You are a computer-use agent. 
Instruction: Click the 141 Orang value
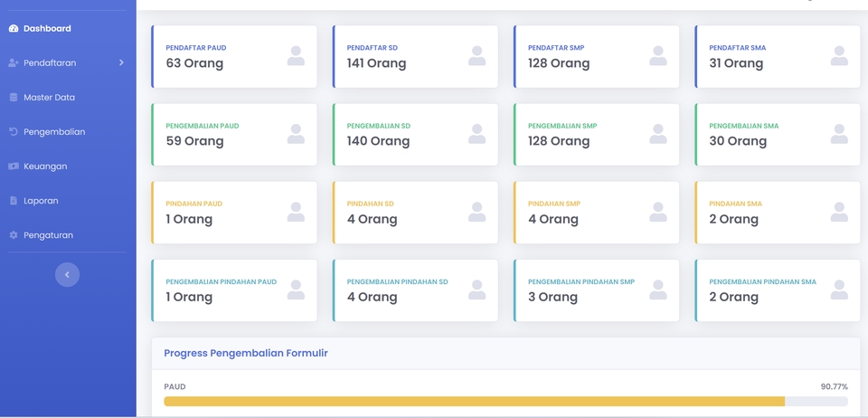point(376,63)
